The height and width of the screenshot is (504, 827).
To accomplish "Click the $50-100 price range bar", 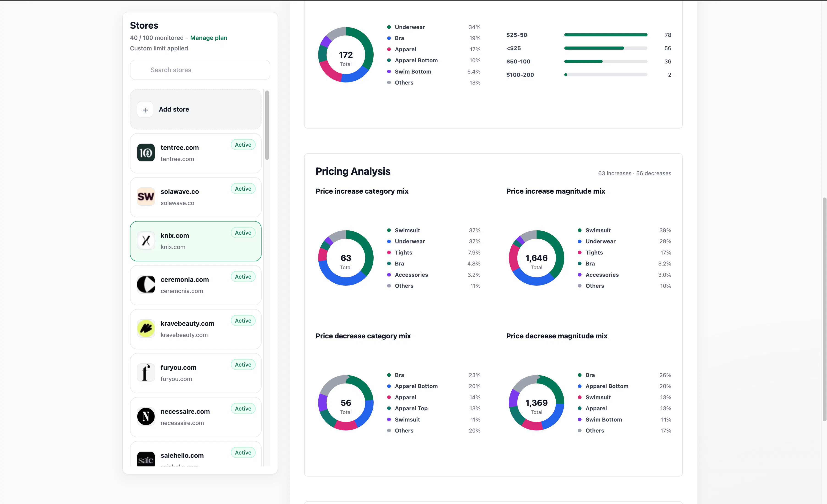I will (606, 61).
